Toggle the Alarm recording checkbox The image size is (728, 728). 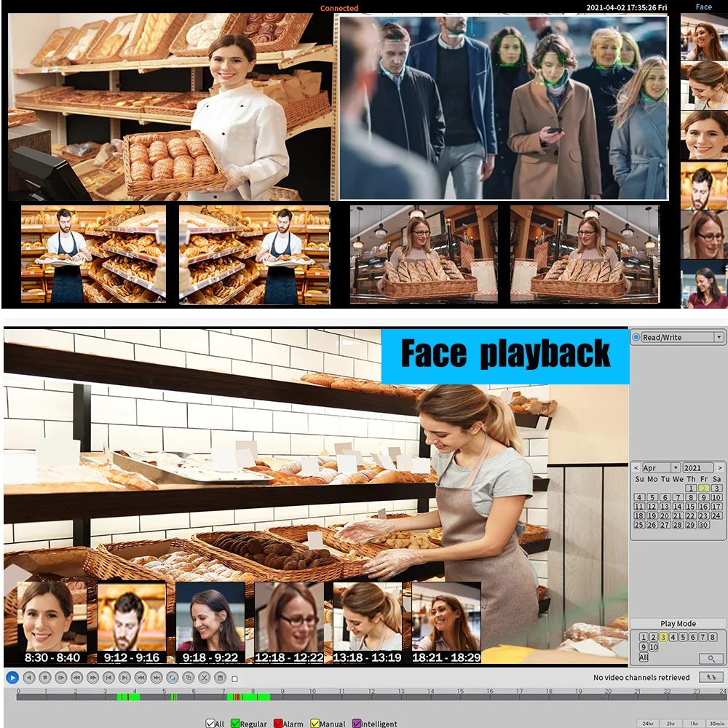pos(278,724)
